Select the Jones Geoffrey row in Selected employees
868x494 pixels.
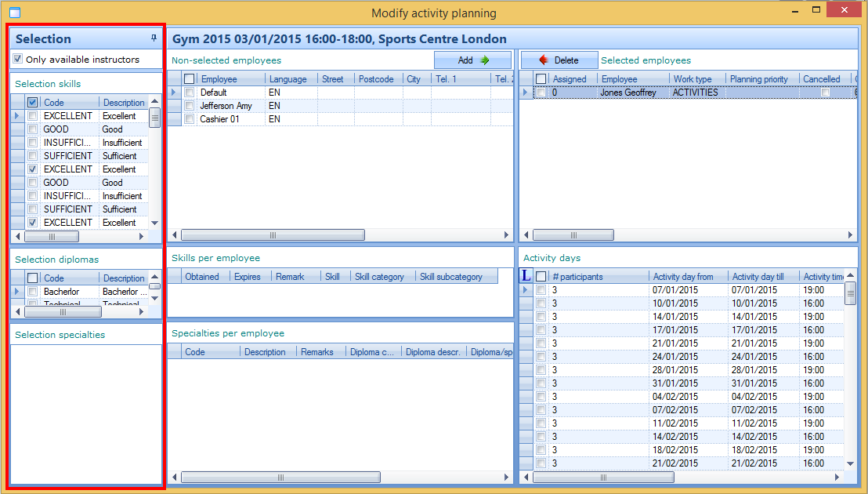(x=628, y=93)
